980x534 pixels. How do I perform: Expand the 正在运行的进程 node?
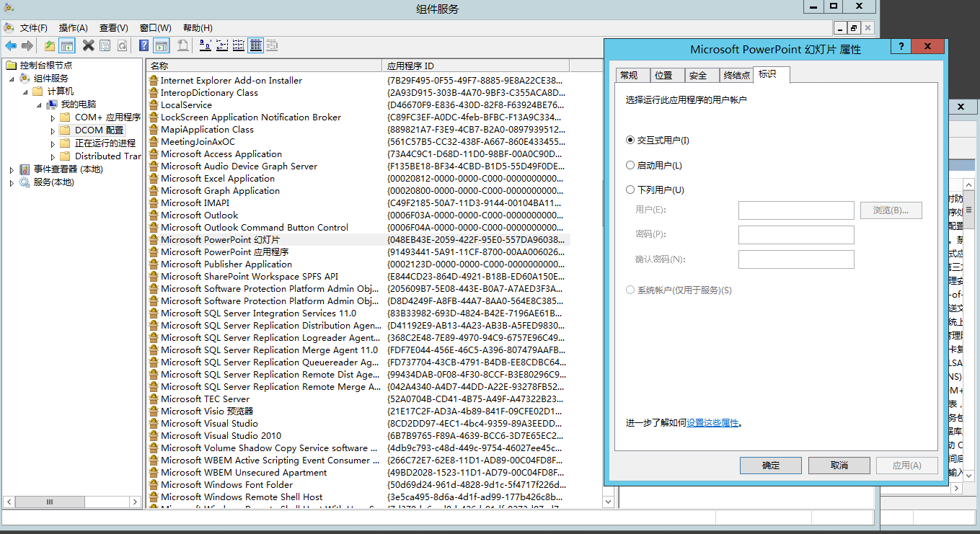point(53,143)
